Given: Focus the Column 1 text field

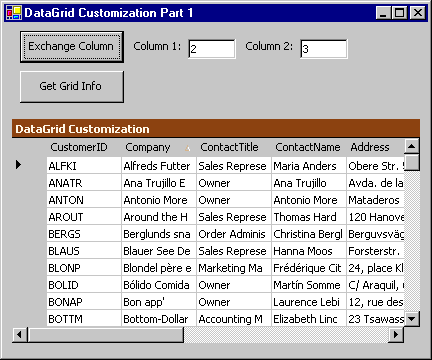Looking at the screenshot, I should point(212,49).
